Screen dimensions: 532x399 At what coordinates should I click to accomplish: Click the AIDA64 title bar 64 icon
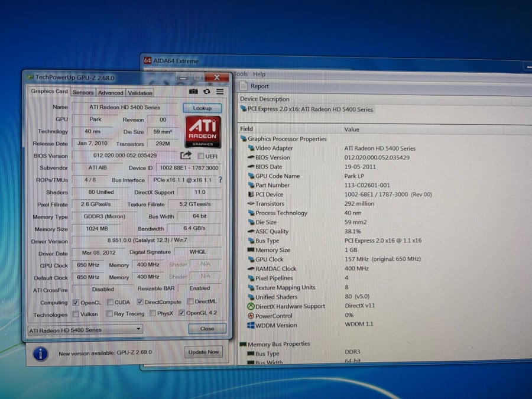[147, 60]
